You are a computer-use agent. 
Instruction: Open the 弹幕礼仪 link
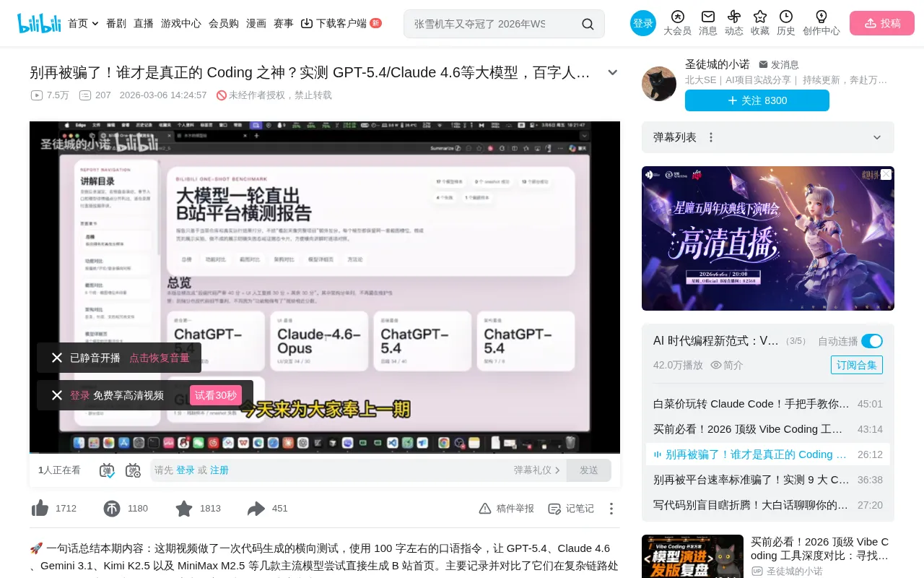click(537, 470)
